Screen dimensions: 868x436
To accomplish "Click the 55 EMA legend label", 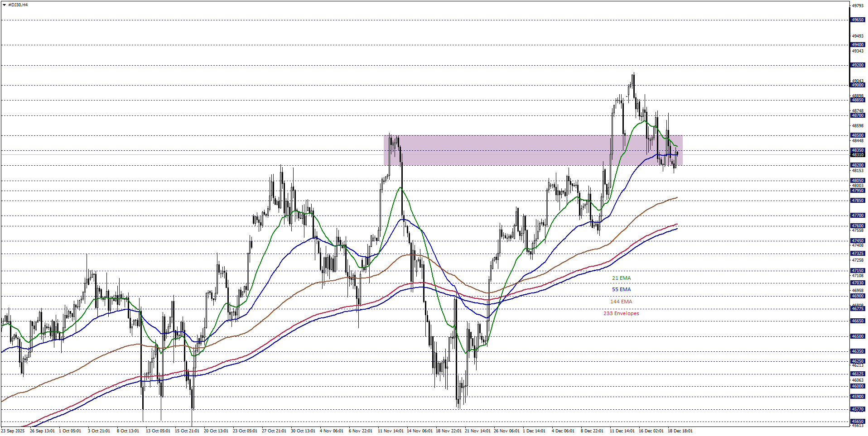I will (x=621, y=289).
